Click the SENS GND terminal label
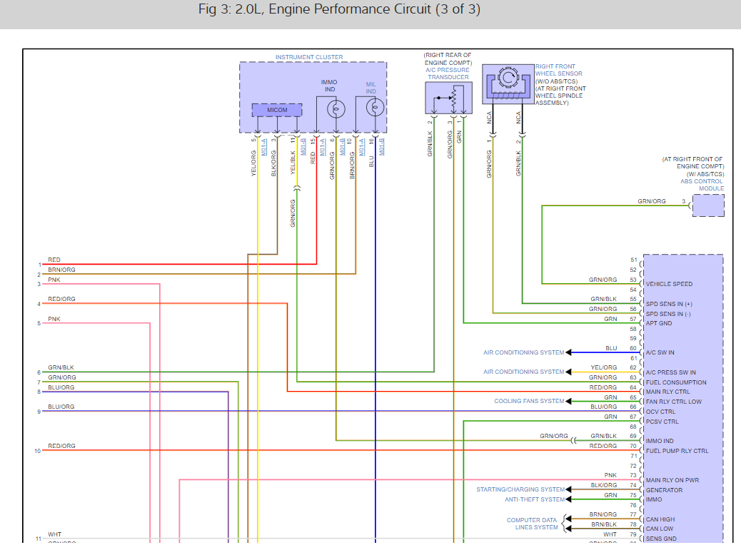Image resolution: width=741 pixels, height=560 pixels. coord(661,539)
